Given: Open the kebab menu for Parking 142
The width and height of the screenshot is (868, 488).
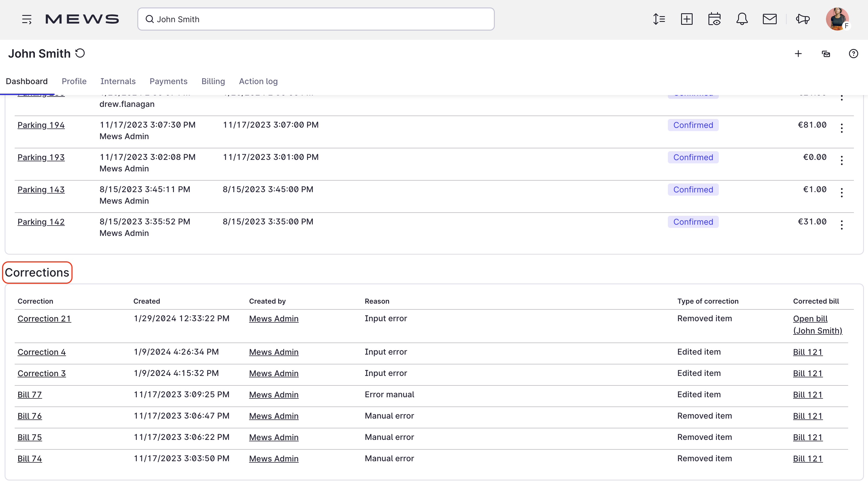Looking at the screenshot, I should click(x=842, y=225).
